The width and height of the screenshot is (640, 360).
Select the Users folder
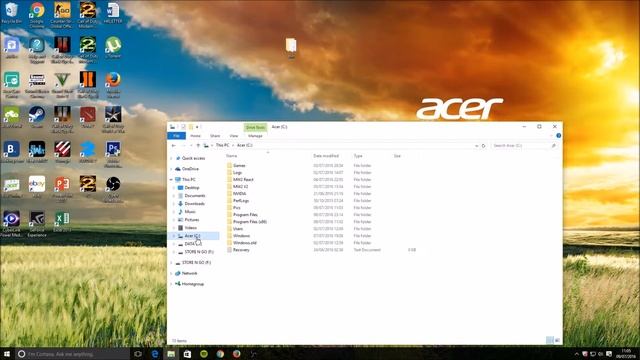pos(238,229)
